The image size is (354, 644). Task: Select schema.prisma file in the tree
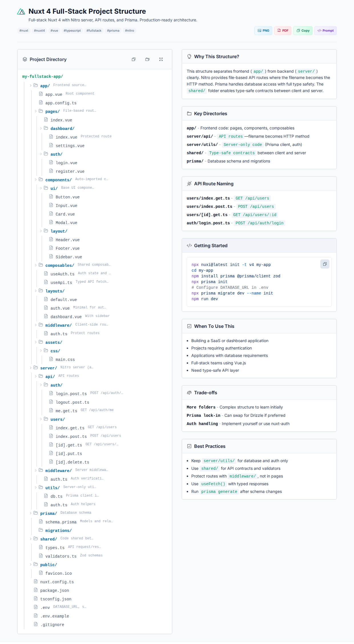61,522
